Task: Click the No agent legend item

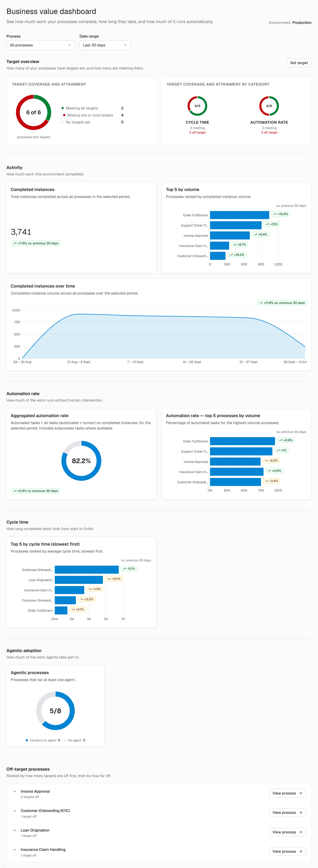Action: point(75,740)
